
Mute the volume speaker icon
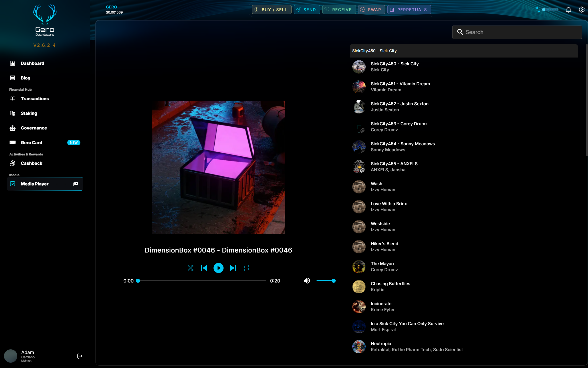(307, 281)
